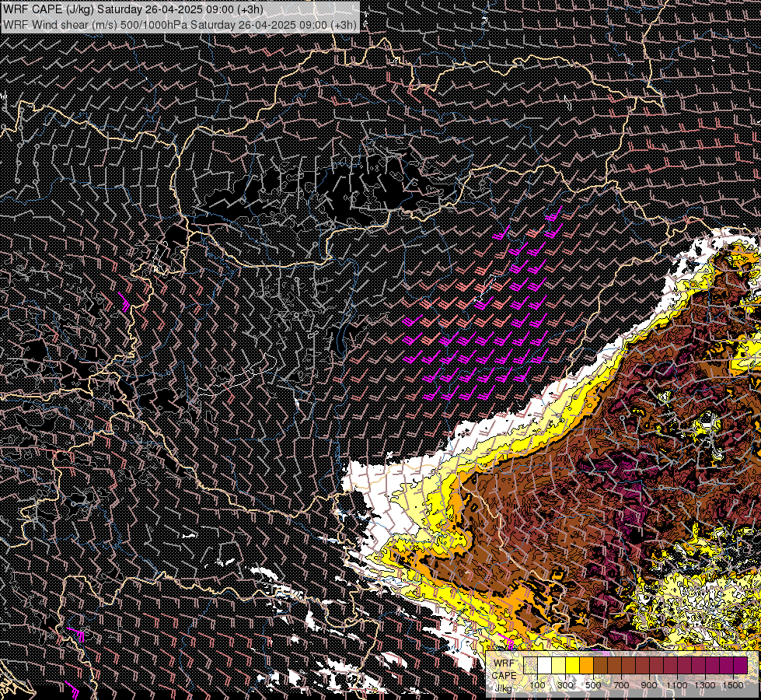
Task: Click the legend value 1100
Action: point(676,685)
